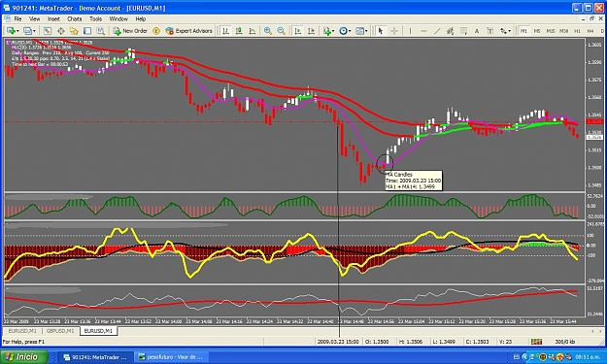Open the Tools menu
Viewport: 607px width, 364px height.
[95, 19]
